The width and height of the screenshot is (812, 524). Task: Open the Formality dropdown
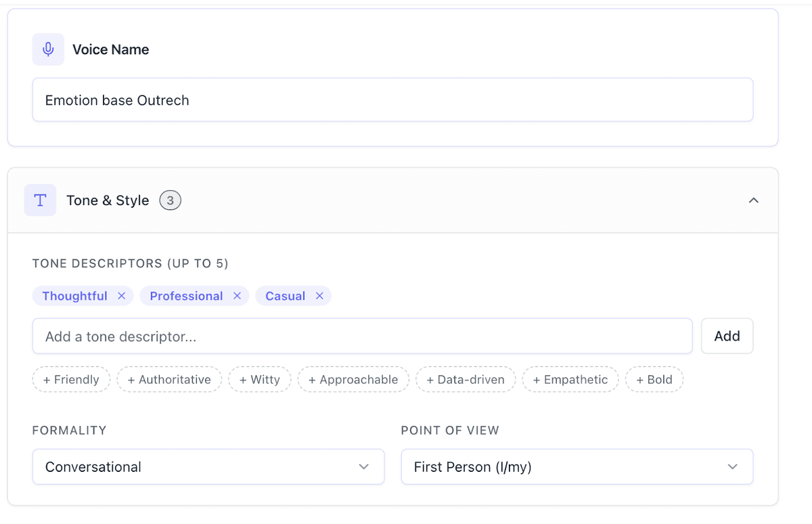(208, 467)
